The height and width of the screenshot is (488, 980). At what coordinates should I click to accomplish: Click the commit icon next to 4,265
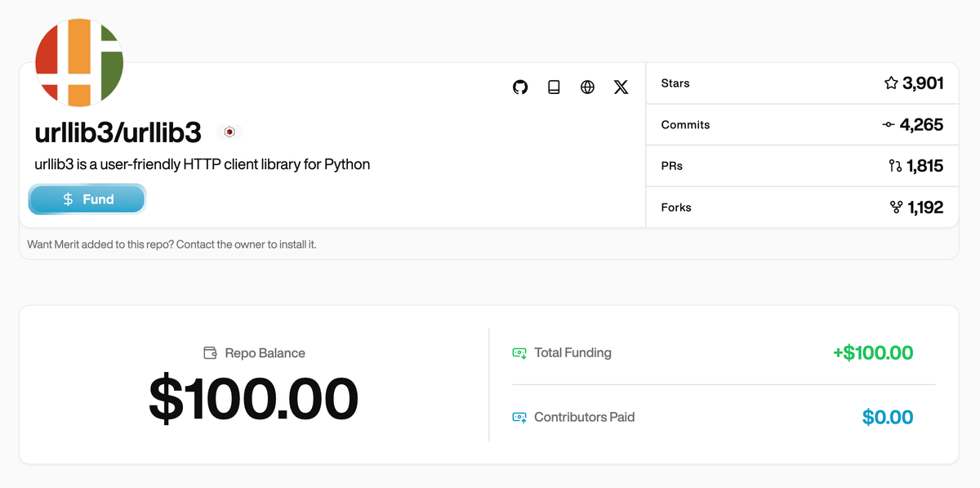click(889, 125)
